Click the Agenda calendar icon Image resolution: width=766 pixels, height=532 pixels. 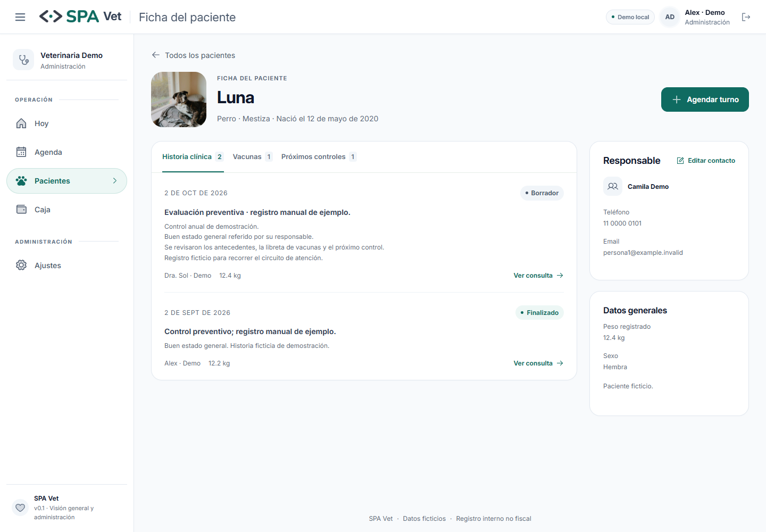coord(21,152)
